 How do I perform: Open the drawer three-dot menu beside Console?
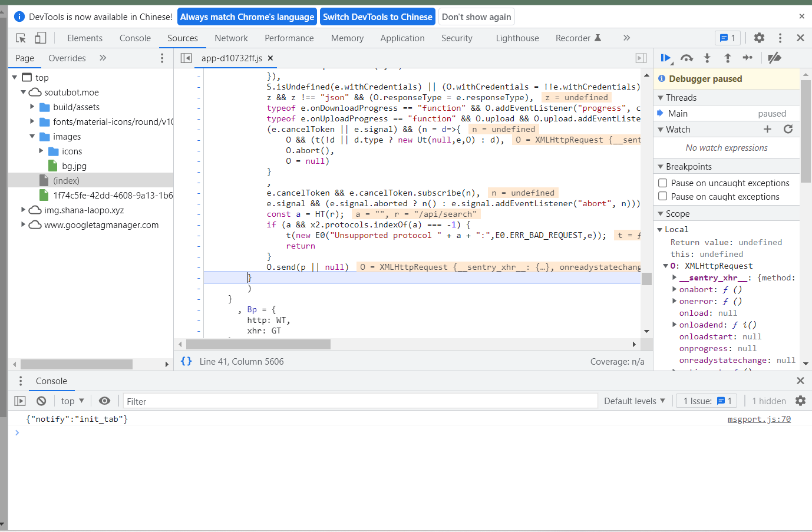pos(21,381)
